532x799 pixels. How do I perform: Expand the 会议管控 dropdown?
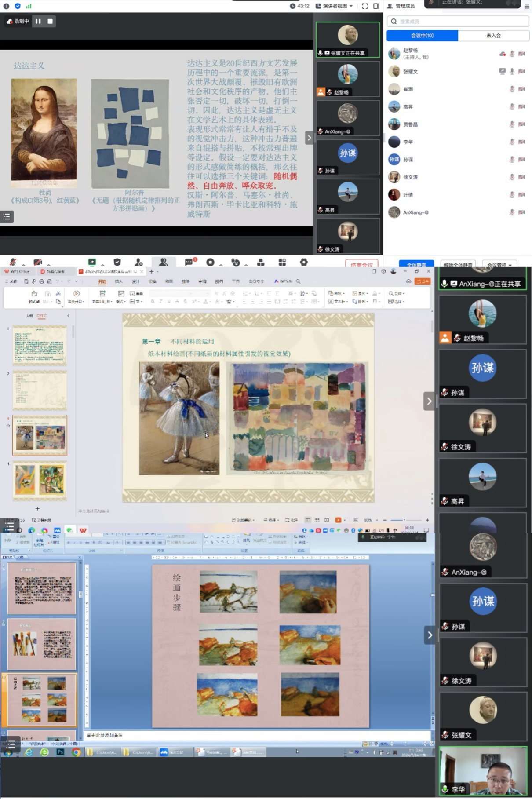(499, 265)
